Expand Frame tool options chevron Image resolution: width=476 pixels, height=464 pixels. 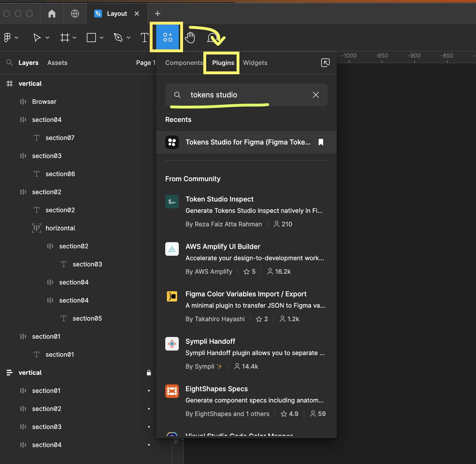(x=74, y=38)
